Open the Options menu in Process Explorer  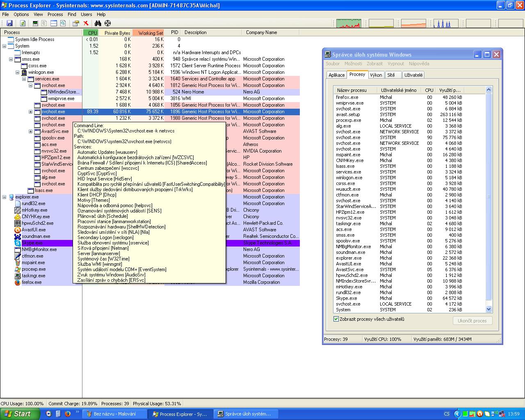click(21, 14)
